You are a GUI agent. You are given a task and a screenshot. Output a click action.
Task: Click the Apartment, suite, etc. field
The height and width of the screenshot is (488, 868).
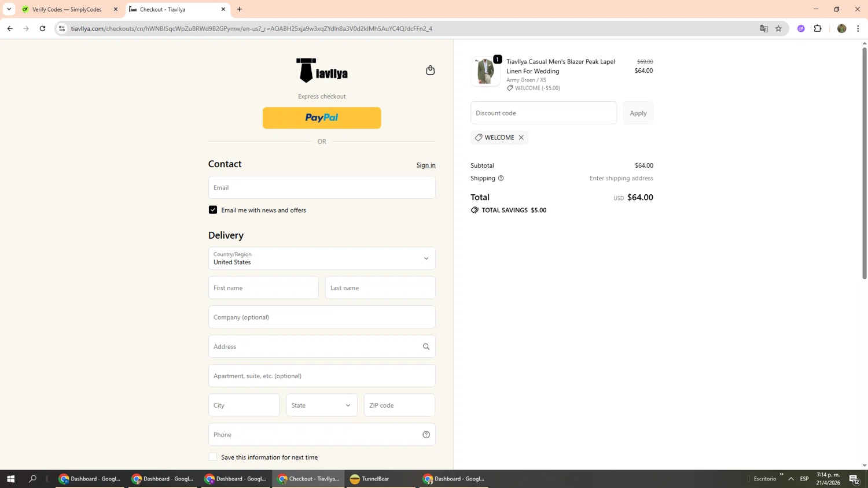[322, 376]
